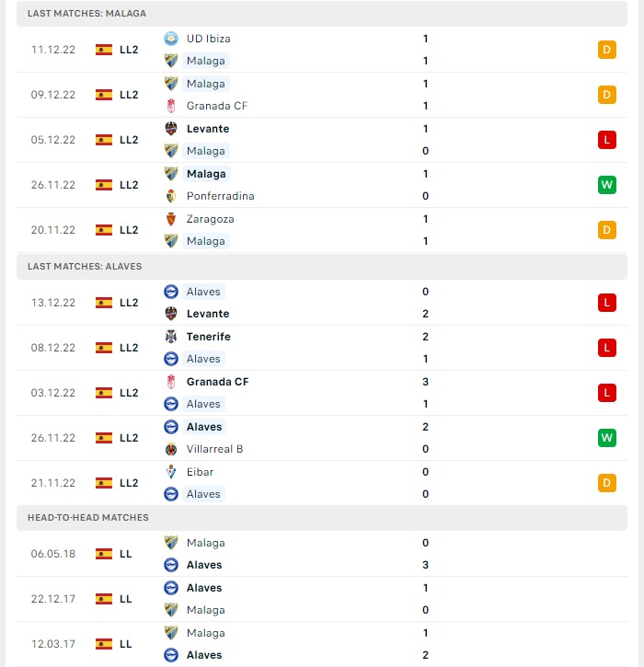This screenshot has height=667, width=644.
Task: Open the 12.03.17 Malaga vs Alaves match row
Action: tap(322, 644)
